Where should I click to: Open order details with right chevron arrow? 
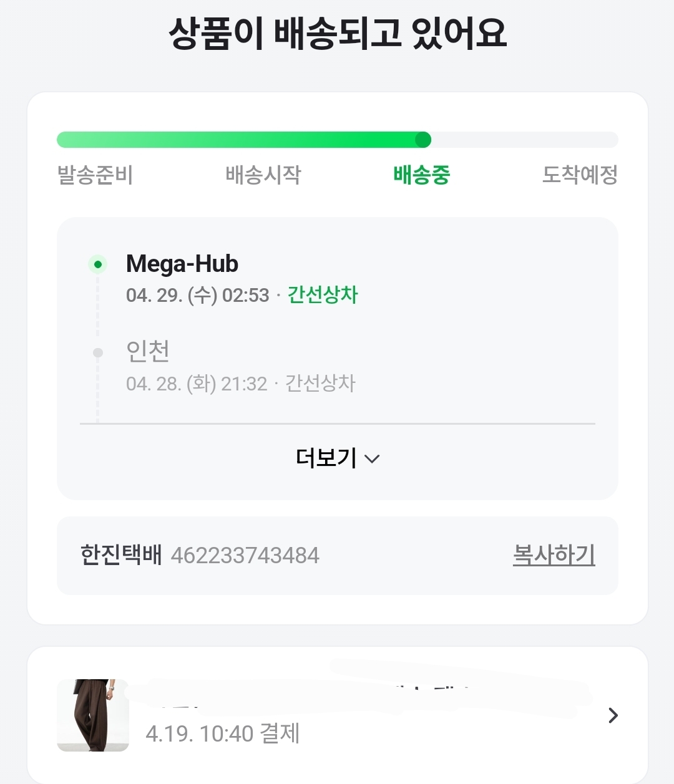click(x=613, y=715)
